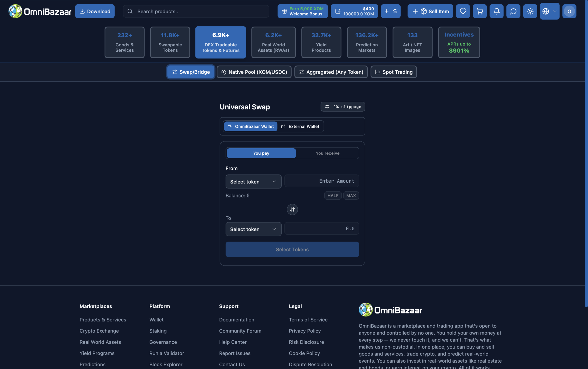588x369 pixels.
Task: Open the From Select token dropdown
Action: (x=253, y=182)
